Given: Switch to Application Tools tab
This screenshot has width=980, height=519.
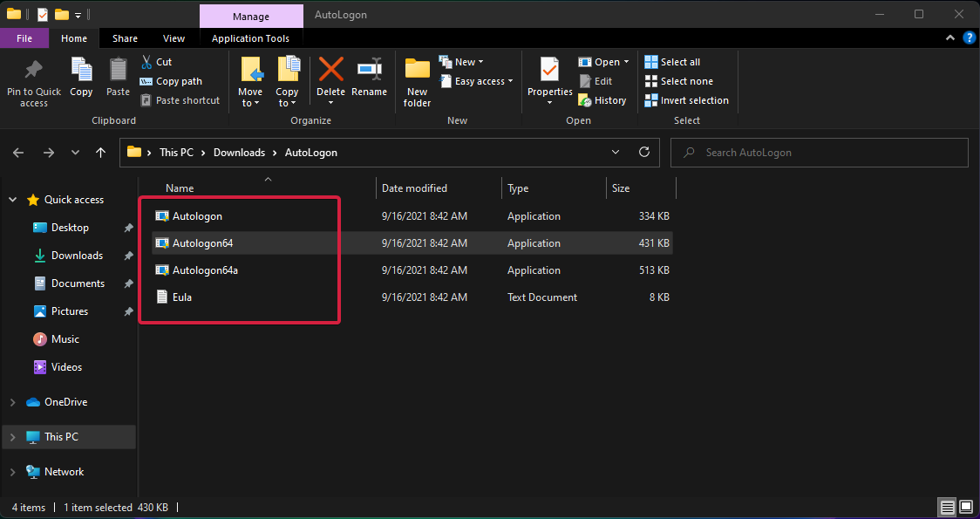Looking at the screenshot, I should coord(250,38).
